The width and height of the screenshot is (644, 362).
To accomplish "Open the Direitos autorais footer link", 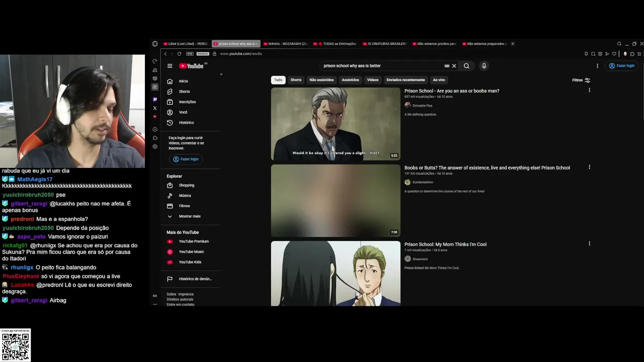I will [180, 299].
